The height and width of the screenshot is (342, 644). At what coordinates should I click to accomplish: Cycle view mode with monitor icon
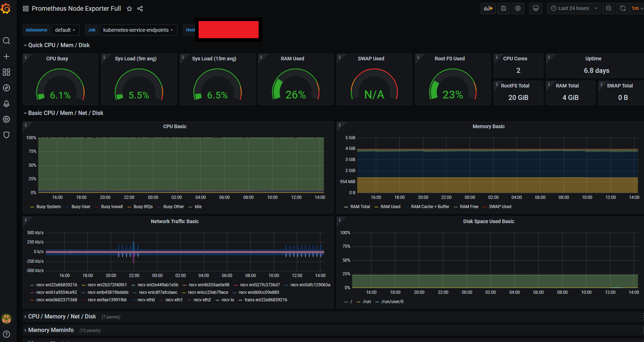coord(536,8)
